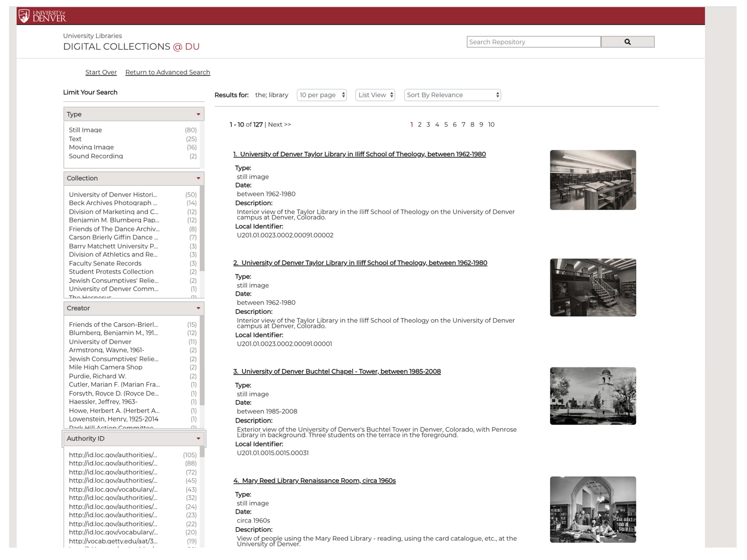
Task: Open Mary Reed Library Renaissance Room result
Action: tap(318, 481)
